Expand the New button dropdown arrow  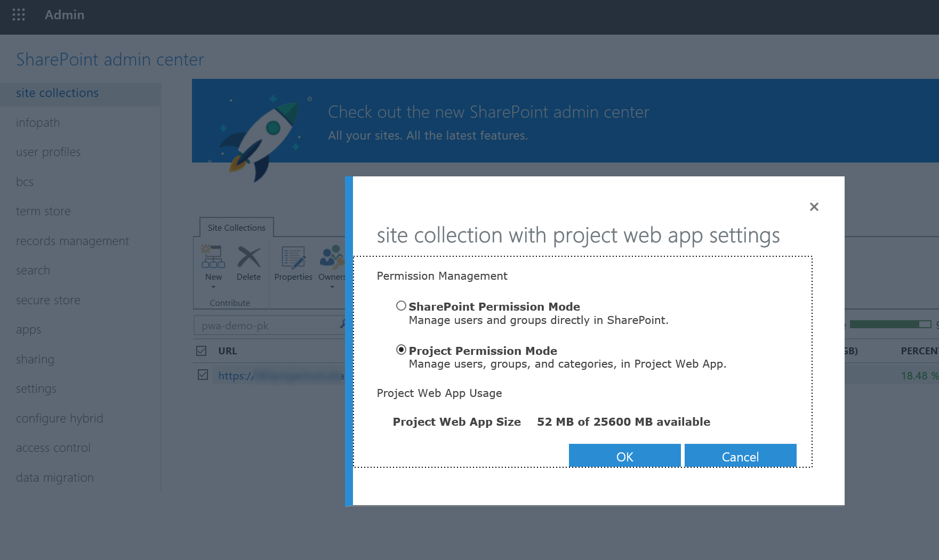coord(213,287)
